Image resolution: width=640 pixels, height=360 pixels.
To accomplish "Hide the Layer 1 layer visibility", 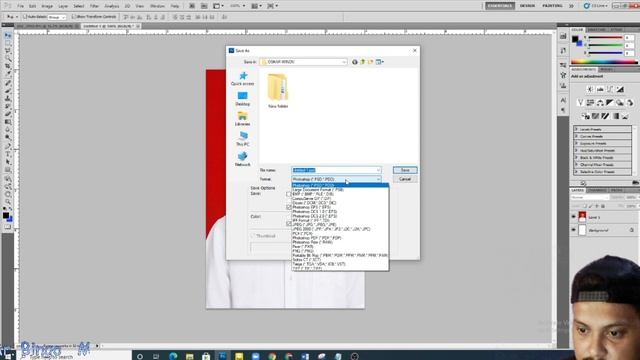I will [573, 217].
